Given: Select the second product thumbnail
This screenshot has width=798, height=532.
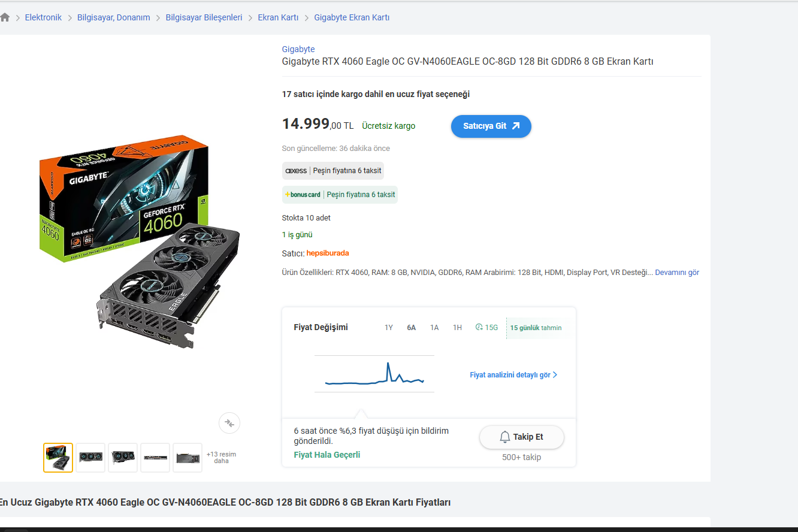Looking at the screenshot, I should (x=90, y=458).
